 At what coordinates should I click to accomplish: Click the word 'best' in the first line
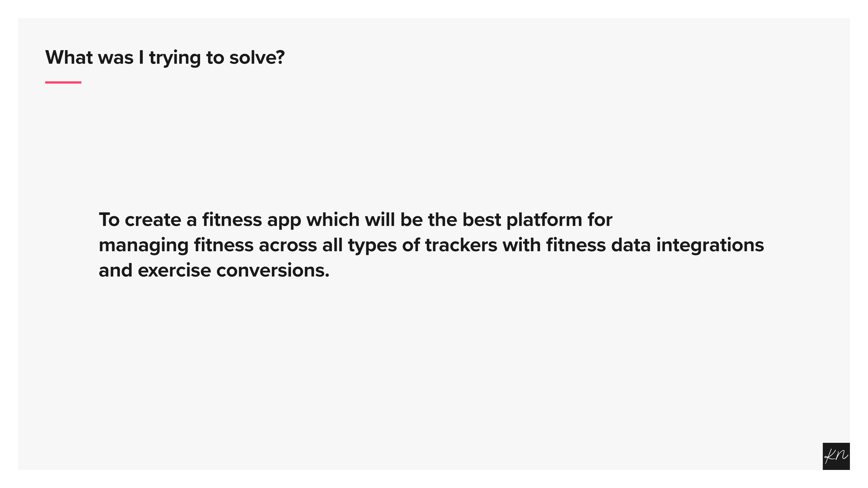click(481, 220)
